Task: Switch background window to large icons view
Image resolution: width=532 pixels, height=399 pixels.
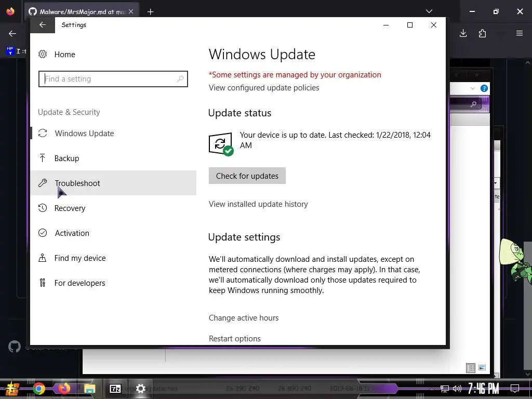Action: [x=482, y=368]
